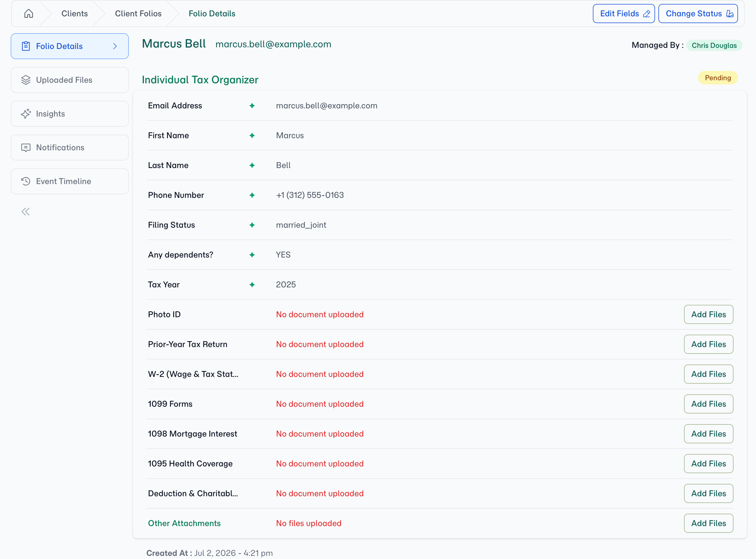Click Tax Year value 2025

coord(286,285)
